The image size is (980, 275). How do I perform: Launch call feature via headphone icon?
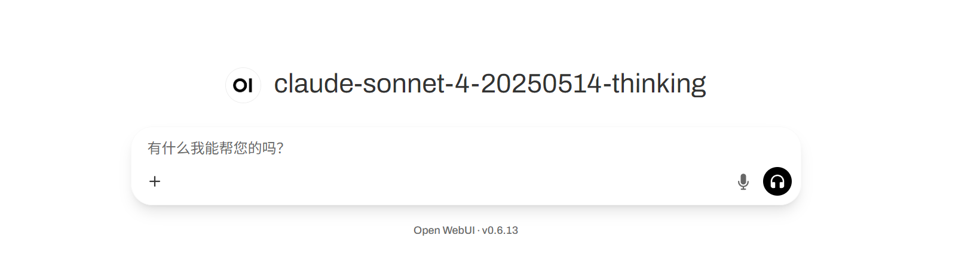(x=777, y=181)
